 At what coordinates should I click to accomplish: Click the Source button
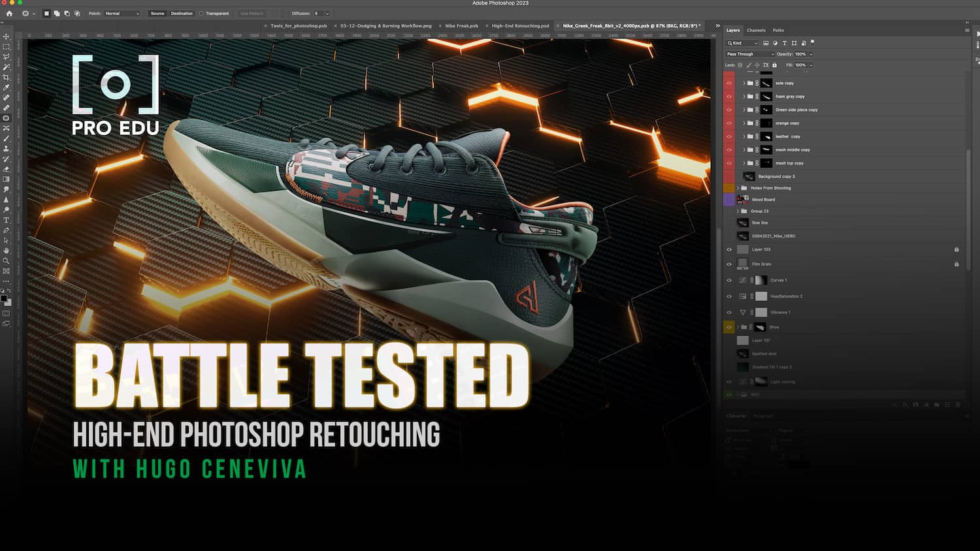(157, 13)
